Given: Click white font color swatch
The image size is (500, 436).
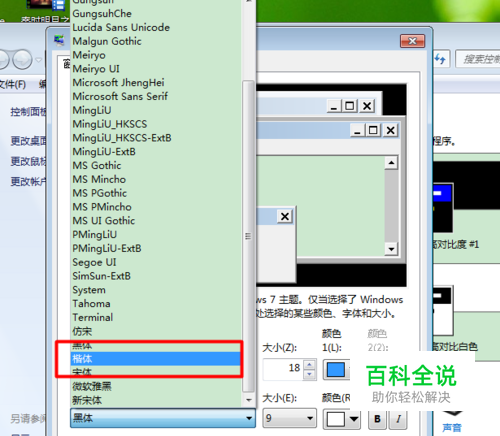Looking at the screenshot, I should [x=336, y=419].
